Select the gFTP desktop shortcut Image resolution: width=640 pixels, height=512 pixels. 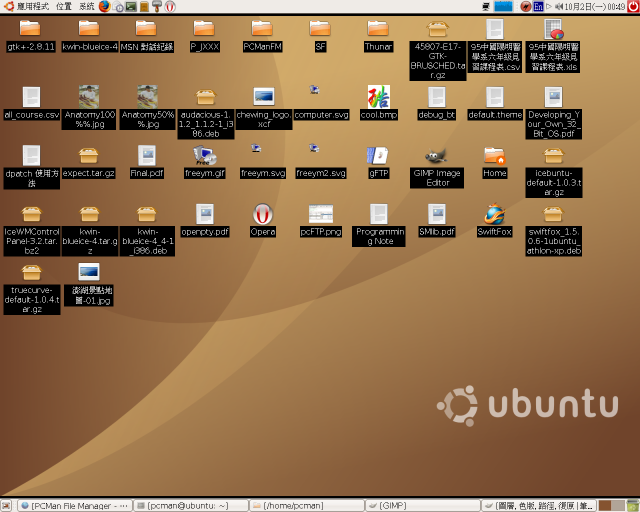(x=378, y=156)
